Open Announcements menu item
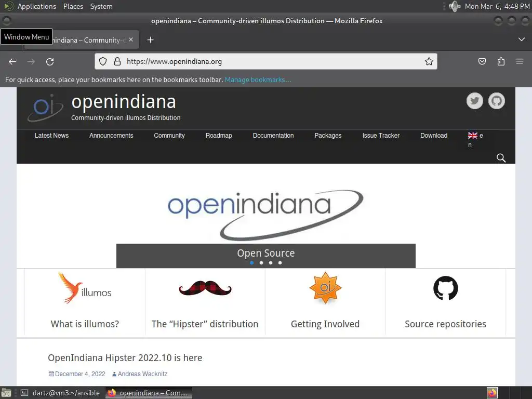The width and height of the screenshot is (532, 399). [x=111, y=136]
